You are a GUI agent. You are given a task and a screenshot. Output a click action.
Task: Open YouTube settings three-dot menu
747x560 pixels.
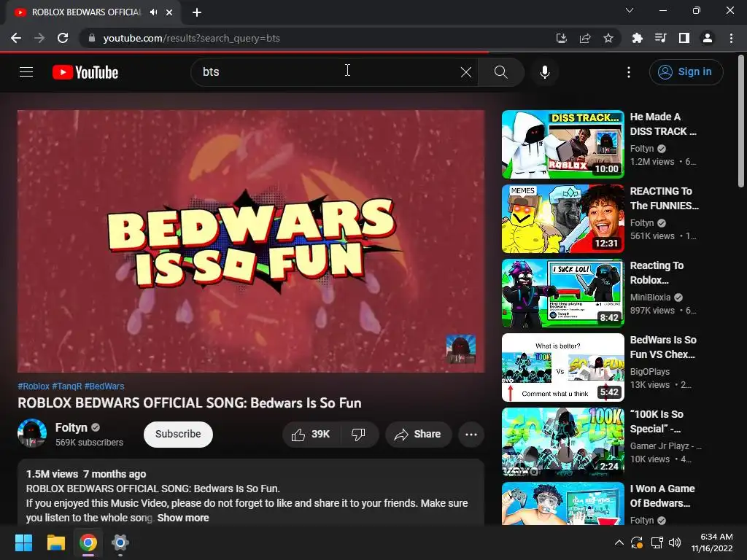(628, 72)
